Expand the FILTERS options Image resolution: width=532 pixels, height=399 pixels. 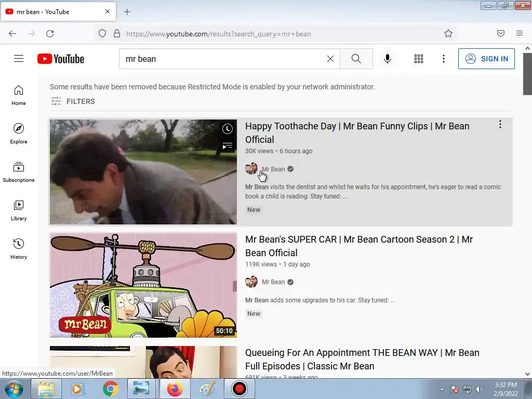(73, 101)
